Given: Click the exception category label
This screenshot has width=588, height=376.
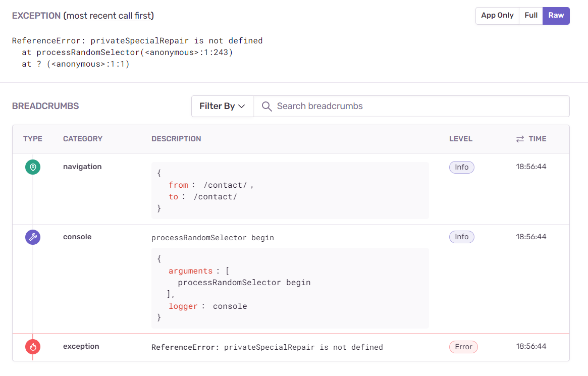Looking at the screenshot, I should pyautogui.click(x=81, y=346).
